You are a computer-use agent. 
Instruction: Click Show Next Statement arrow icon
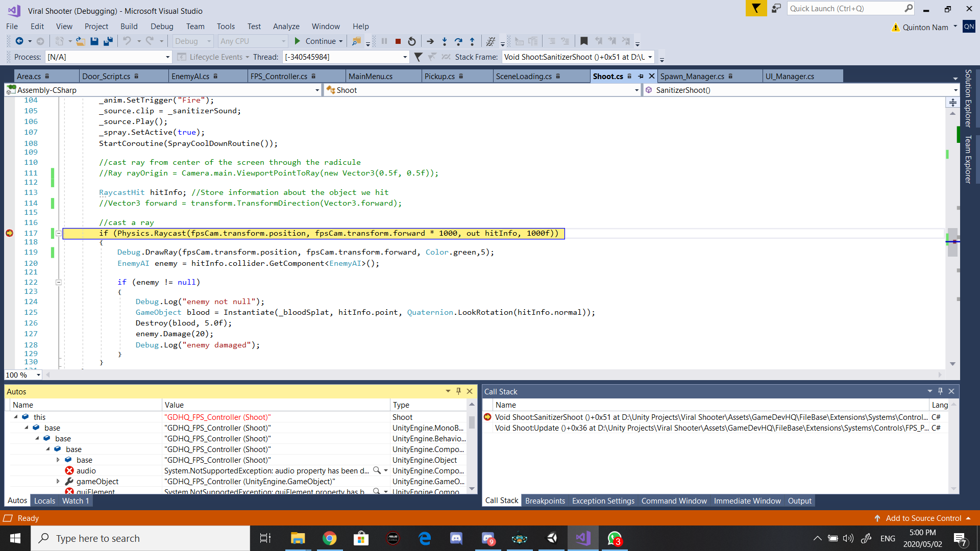430,41
